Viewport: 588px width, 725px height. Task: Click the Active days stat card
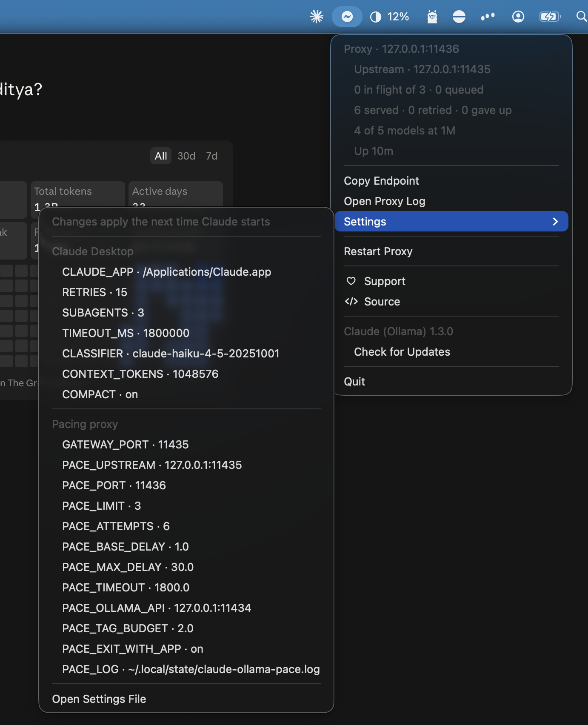coord(175,194)
